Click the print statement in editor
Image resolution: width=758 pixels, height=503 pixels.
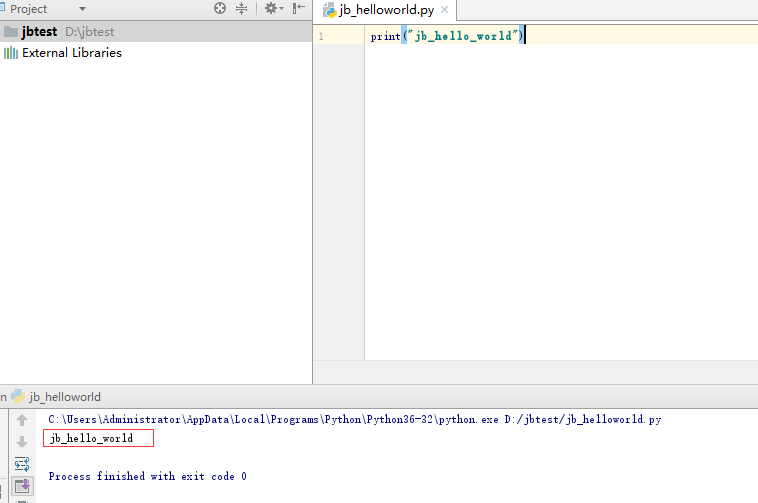(x=447, y=36)
